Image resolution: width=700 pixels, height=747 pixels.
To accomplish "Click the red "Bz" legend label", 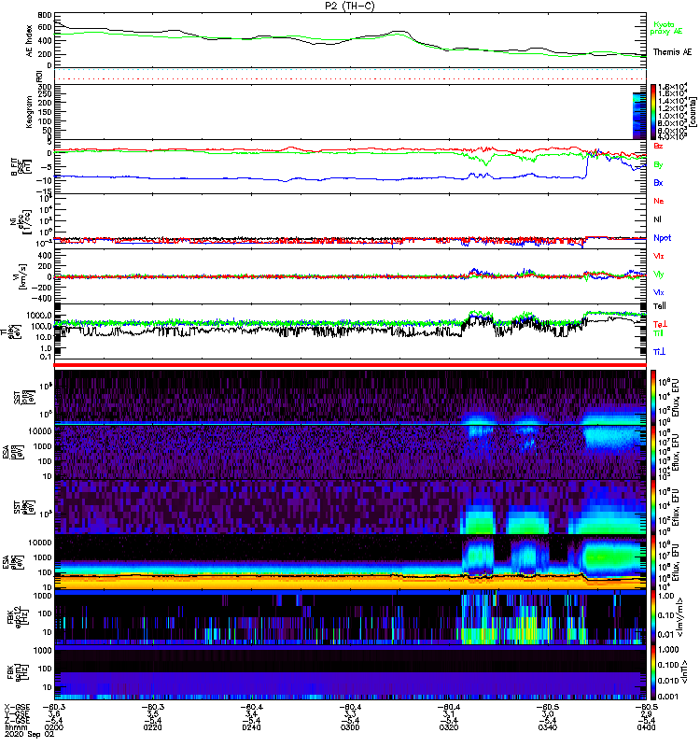I will click(658, 147).
